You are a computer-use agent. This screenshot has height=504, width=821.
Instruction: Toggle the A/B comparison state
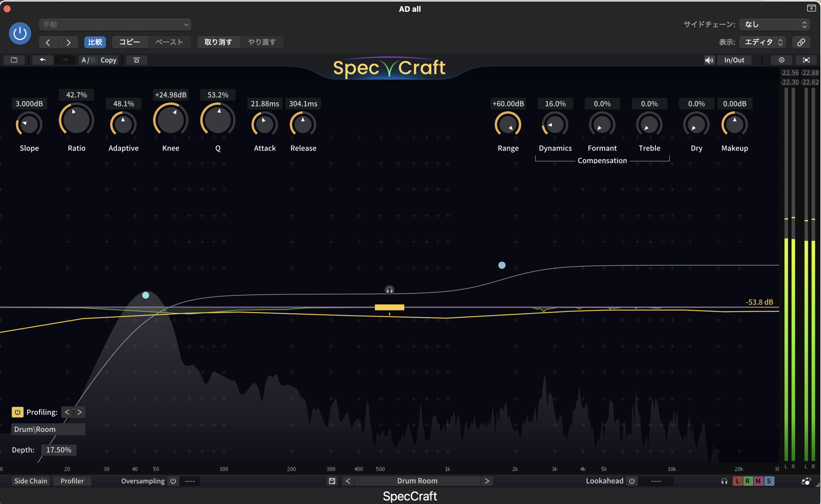pos(88,60)
